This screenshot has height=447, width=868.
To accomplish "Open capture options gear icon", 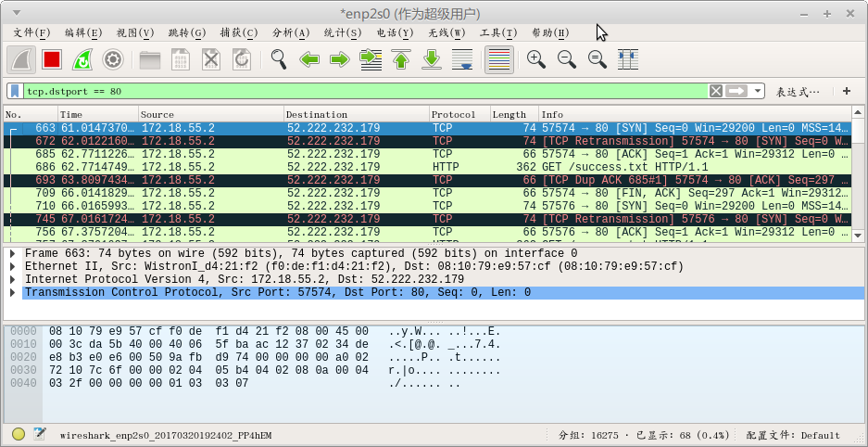I will point(113,59).
